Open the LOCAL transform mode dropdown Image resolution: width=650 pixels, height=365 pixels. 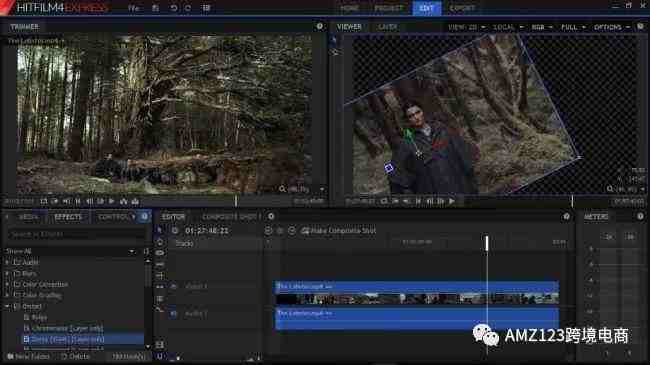click(x=508, y=27)
